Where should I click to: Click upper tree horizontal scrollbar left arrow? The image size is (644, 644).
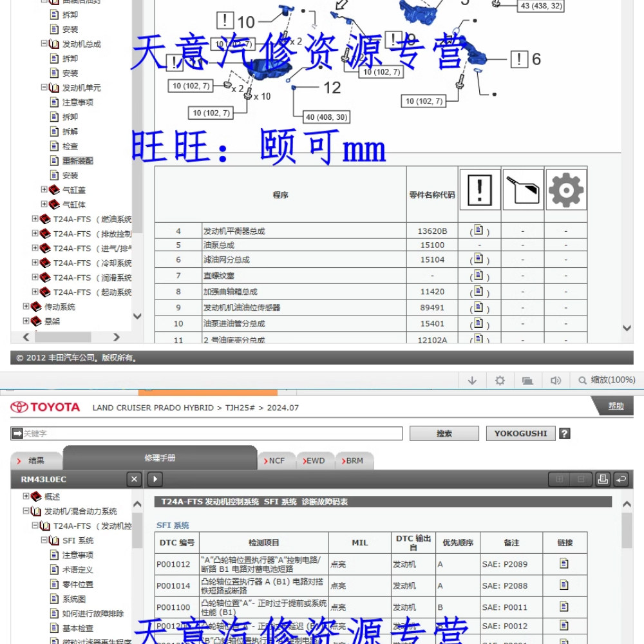tap(26, 337)
